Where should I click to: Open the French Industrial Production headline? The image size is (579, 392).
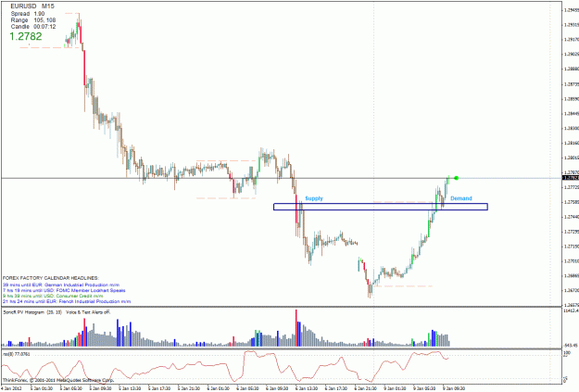point(67,301)
